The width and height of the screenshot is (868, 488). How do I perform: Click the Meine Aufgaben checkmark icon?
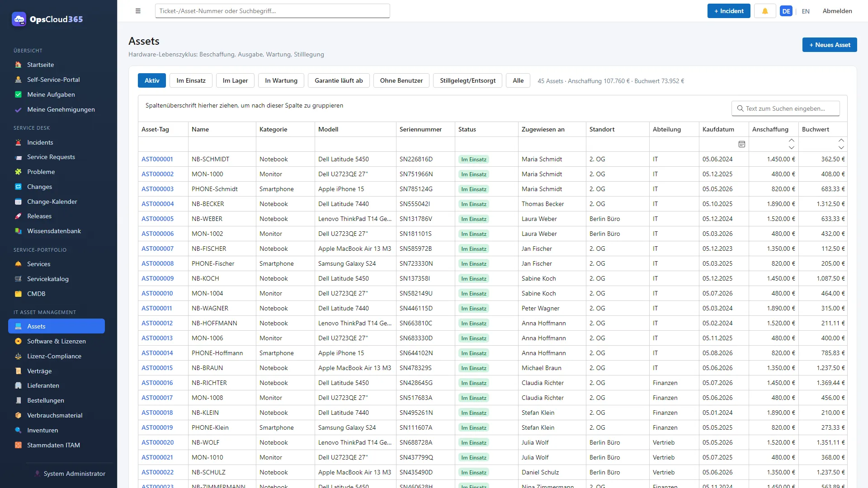pos(18,94)
